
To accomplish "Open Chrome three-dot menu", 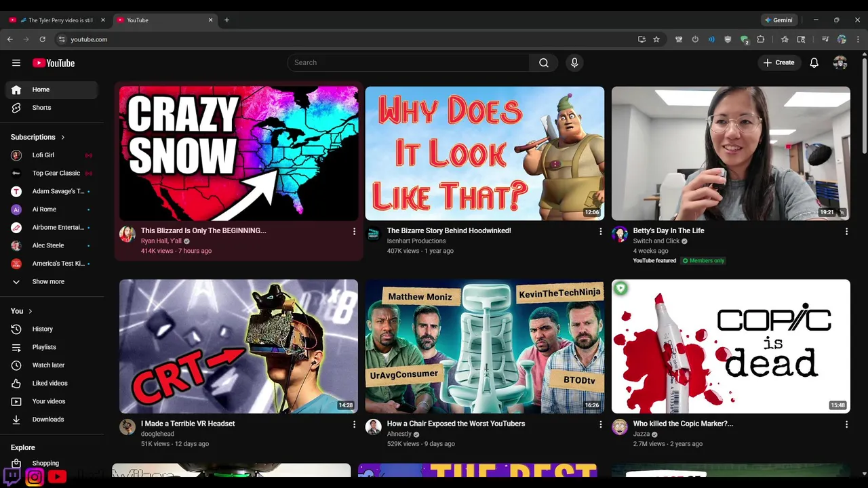I will tap(858, 39).
